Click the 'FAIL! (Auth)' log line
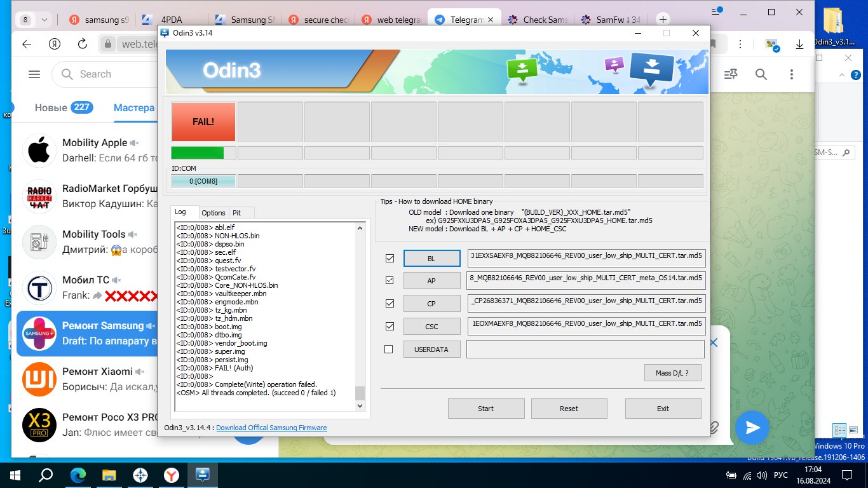Image resolution: width=868 pixels, height=488 pixels. pos(214,368)
